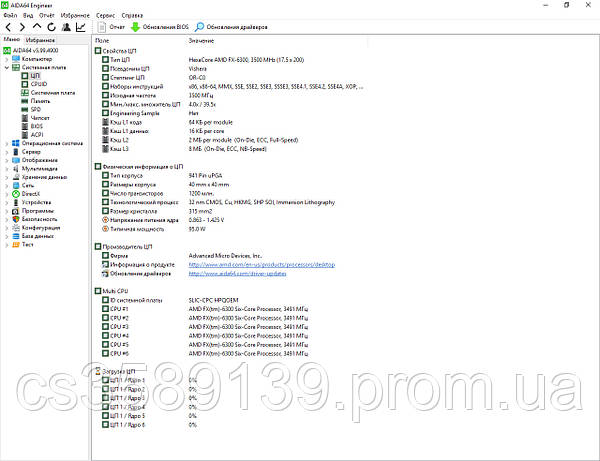Click the Сеть network icon
The height and width of the screenshot is (461, 600).
click(16, 185)
